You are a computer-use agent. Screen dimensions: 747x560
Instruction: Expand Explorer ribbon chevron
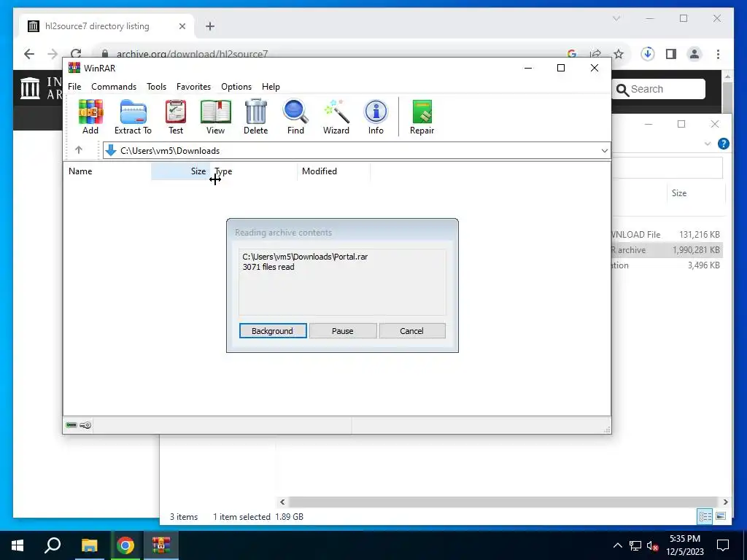[708, 144]
